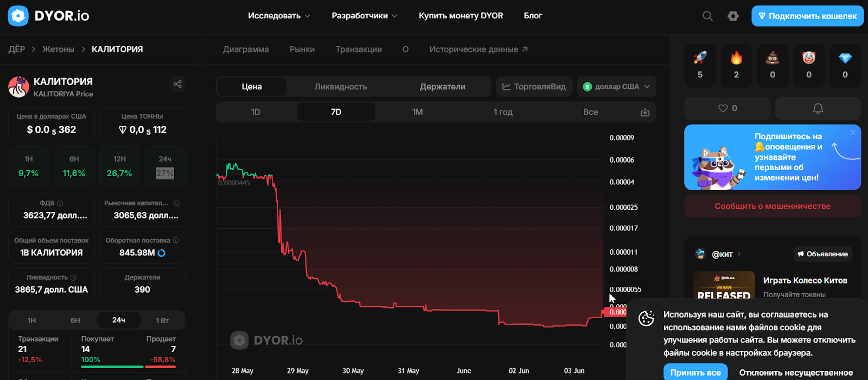The height and width of the screenshot is (380, 868).
Task: Open the Исторические данные external link
Action: pyautogui.click(x=478, y=49)
